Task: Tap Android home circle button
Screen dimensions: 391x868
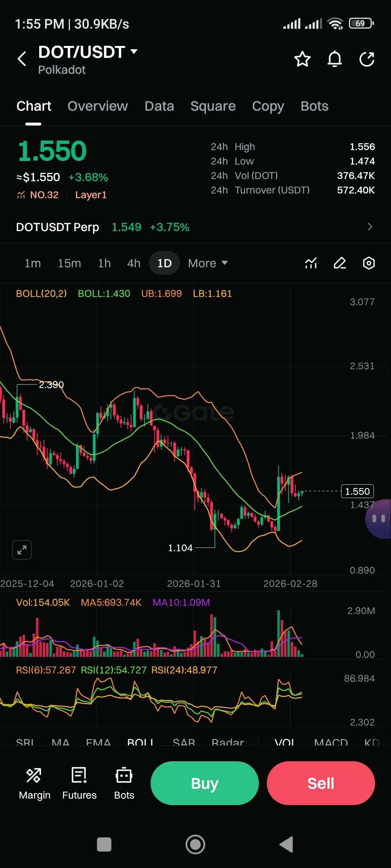Action: pos(195,845)
